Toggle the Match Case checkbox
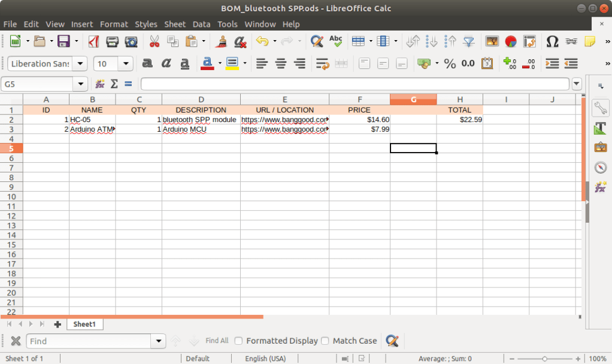Screen dimensions: 612x364 (x=325, y=341)
